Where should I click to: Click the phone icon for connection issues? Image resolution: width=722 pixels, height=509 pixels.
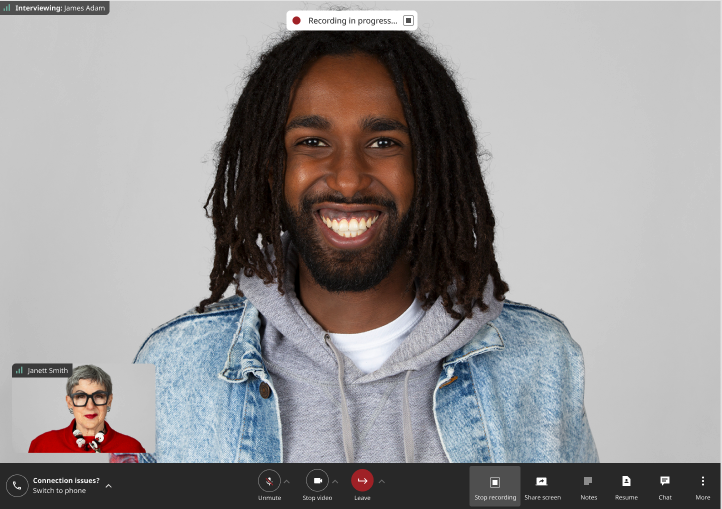[17, 486]
